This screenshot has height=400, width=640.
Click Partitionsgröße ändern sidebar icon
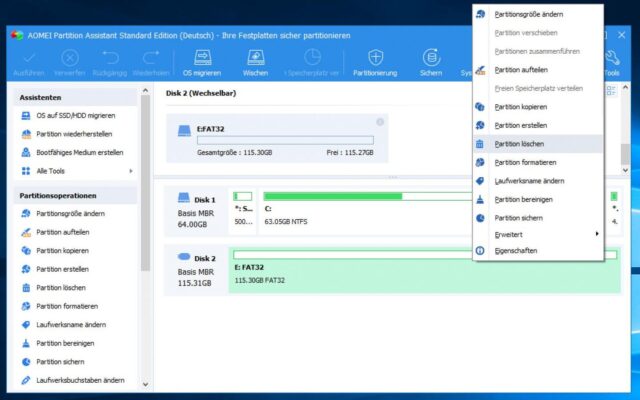tap(26, 213)
